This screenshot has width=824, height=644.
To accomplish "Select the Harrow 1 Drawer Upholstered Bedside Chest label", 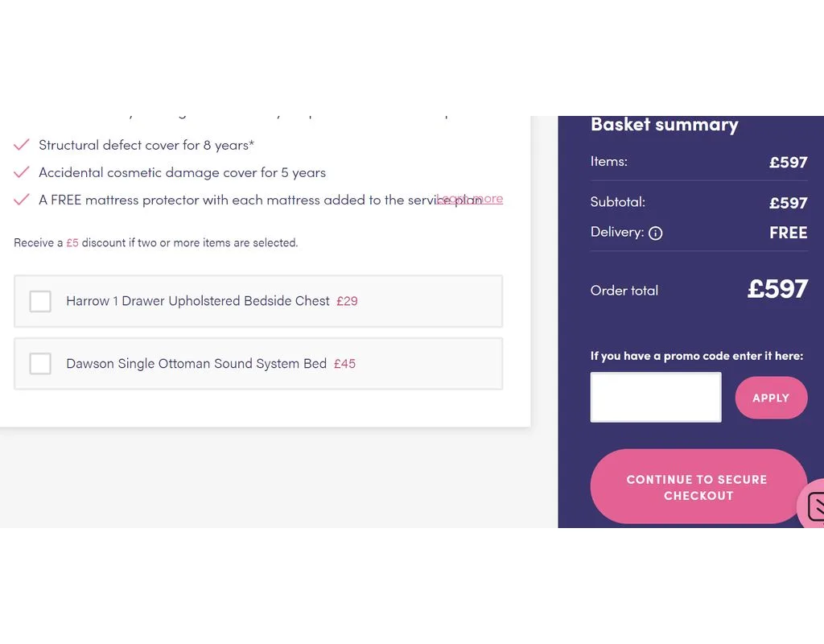I will pyautogui.click(x=198, y=301).
